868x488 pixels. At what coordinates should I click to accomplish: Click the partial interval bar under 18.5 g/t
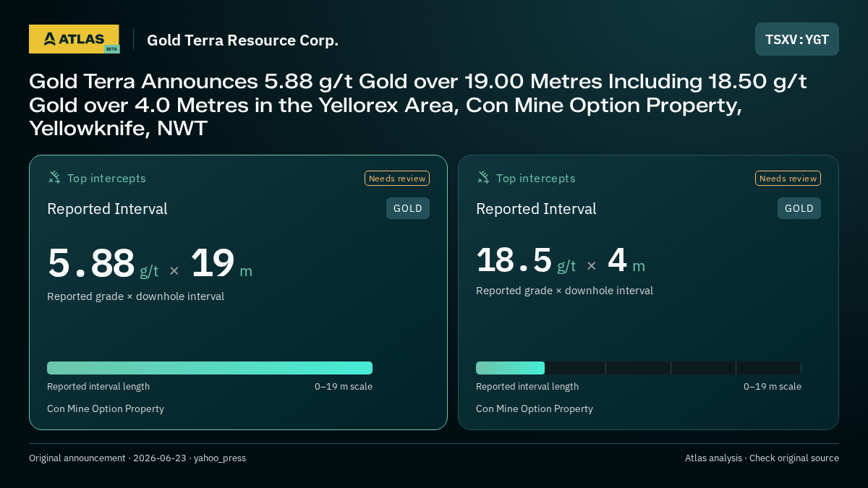pos(510,368)
